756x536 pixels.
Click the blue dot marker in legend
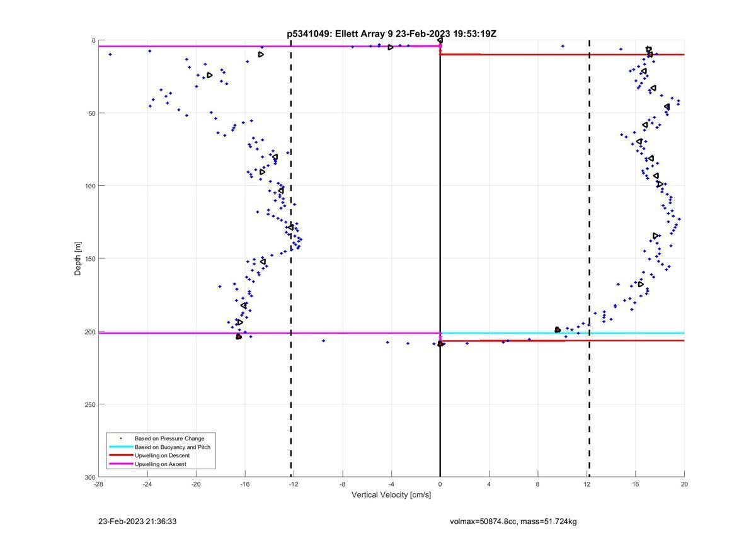121,438
